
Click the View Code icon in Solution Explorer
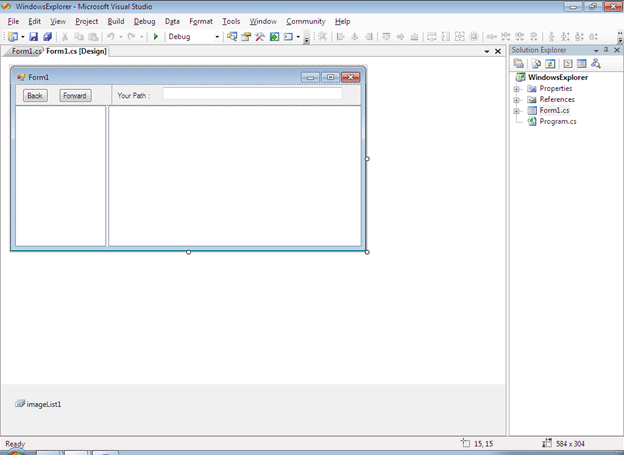click(568, 63)
